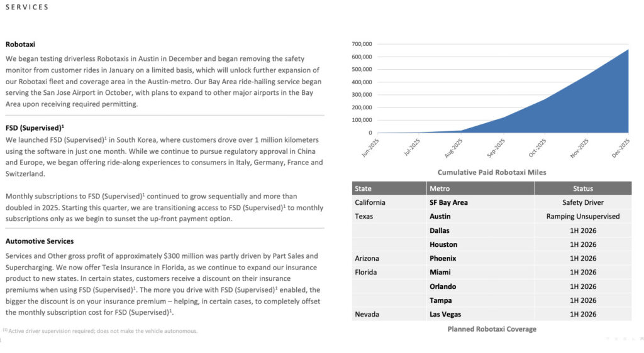
Task: Click the 700,000 y-axis label
Action: (x=362, y=44)
